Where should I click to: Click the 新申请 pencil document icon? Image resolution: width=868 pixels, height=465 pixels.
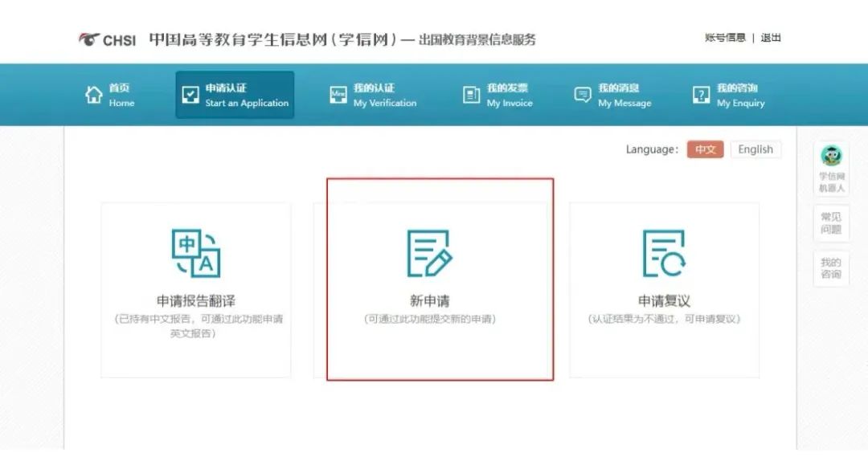pyautogui.click(x=429, y=253)
